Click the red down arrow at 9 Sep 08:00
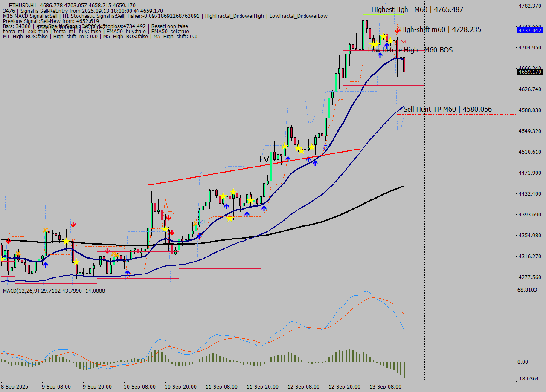546x392 pixels. click(x=73, y=223)
